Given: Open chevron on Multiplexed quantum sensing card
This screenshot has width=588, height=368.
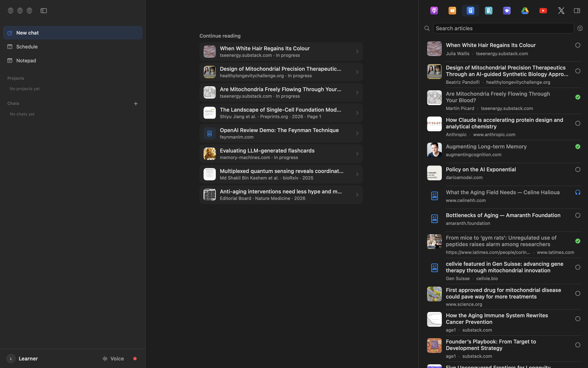Looking at the screenshot, I should coord(357,174).
